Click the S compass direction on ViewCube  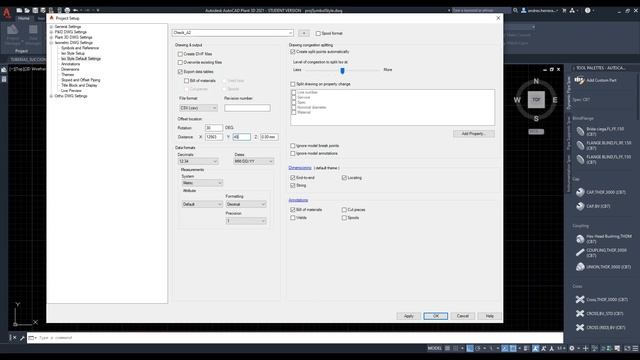click(x=536, y=119)
